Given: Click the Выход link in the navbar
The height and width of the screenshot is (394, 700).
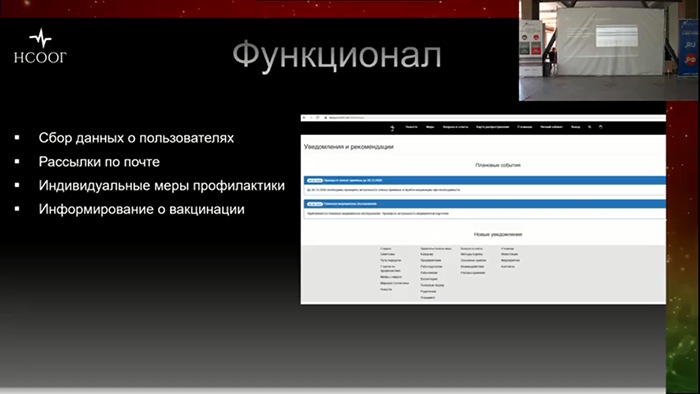Looking at the screenshot, I should (575, 127).
